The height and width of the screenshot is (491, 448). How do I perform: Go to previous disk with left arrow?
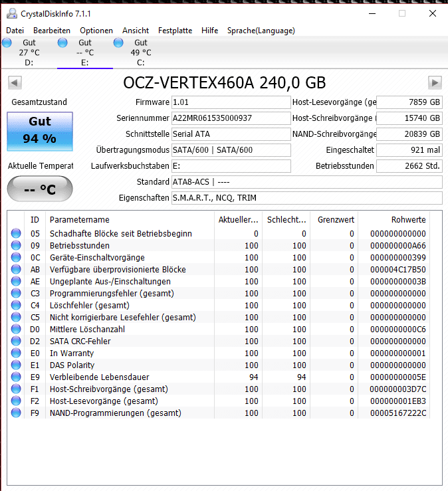tap(15, 83)
